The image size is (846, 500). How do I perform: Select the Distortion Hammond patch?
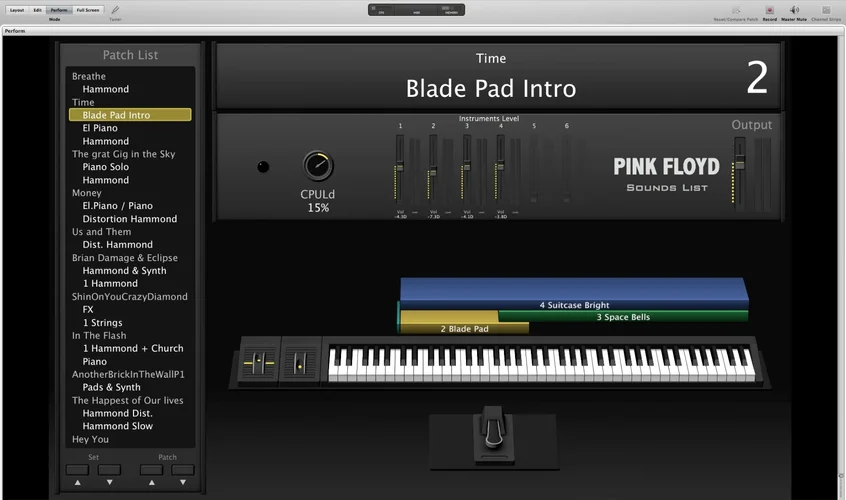tap(129, 218)
